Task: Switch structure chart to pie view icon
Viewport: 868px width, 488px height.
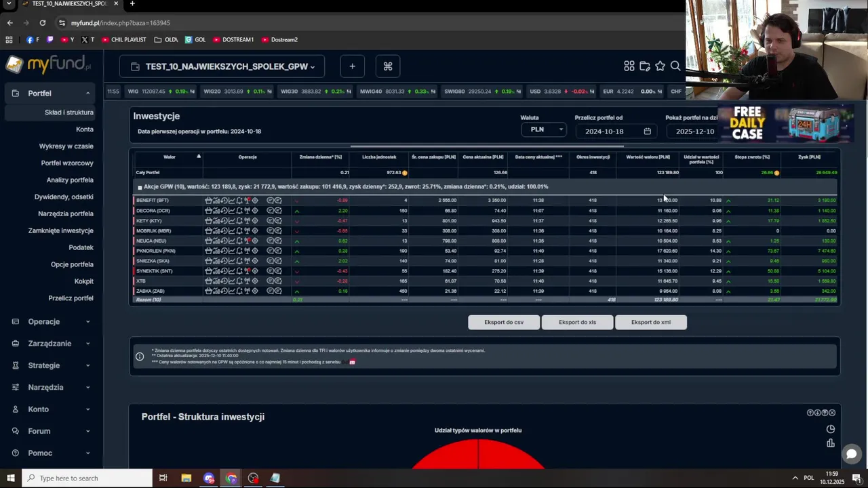Action: coord(831,429)
